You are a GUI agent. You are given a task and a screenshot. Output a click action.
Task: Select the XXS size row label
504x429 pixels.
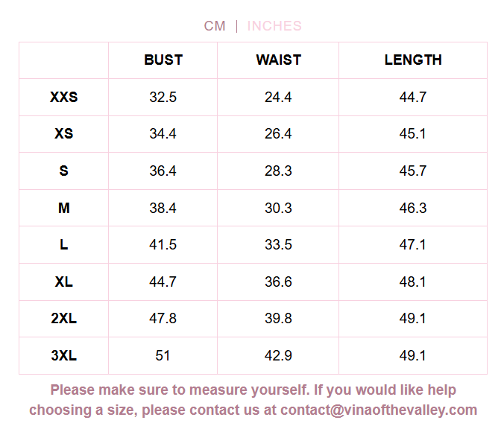click(64, 97)
